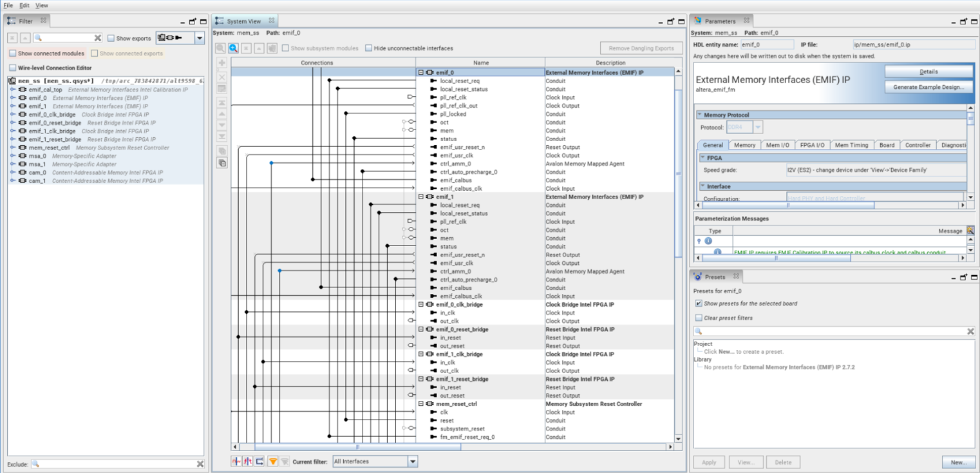Click the blue loop-arrow icon beside the orange funnel
The height and width of the screenshot is (473, 980).
coord(259,461)
